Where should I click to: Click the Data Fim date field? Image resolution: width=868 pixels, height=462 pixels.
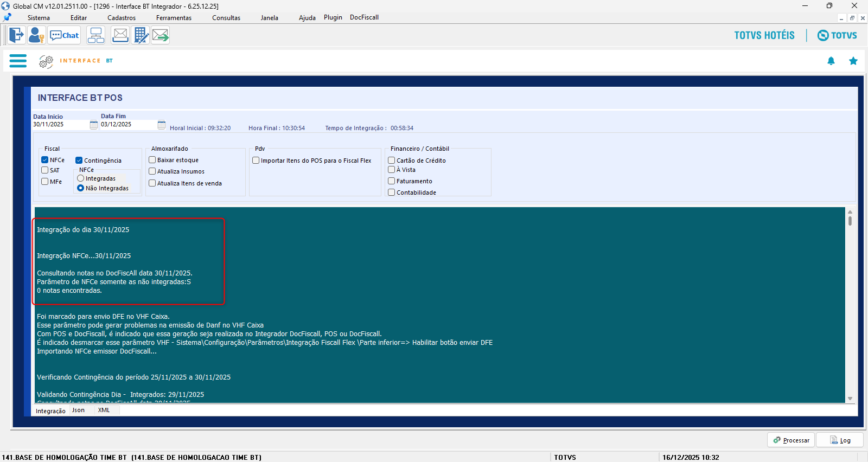(128, 125)
